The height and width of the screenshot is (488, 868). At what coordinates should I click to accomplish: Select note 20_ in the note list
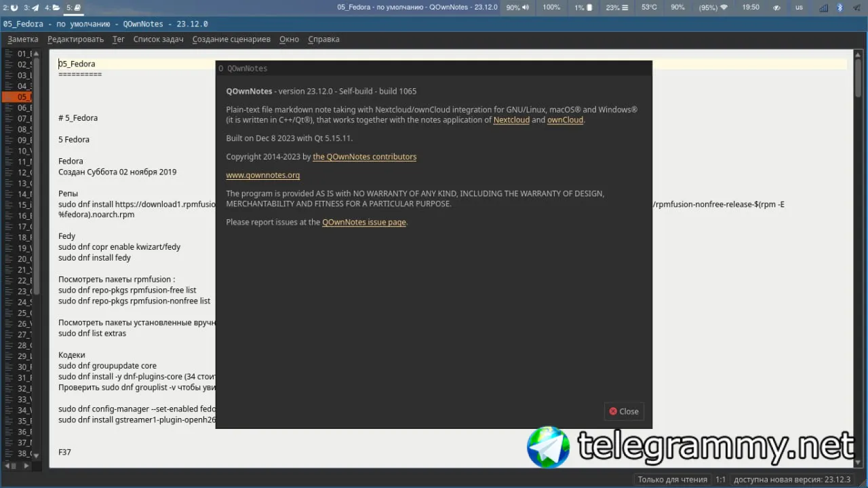tap(17, 259)
